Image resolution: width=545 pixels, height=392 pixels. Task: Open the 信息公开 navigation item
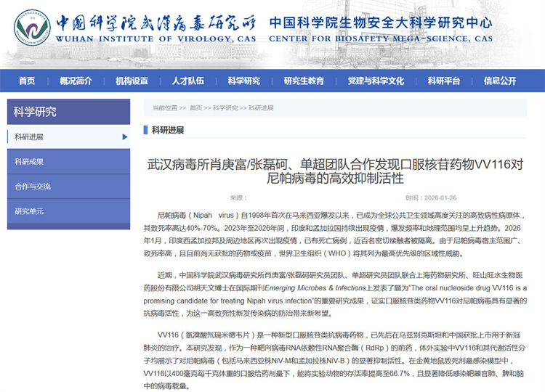click(500, 81)
